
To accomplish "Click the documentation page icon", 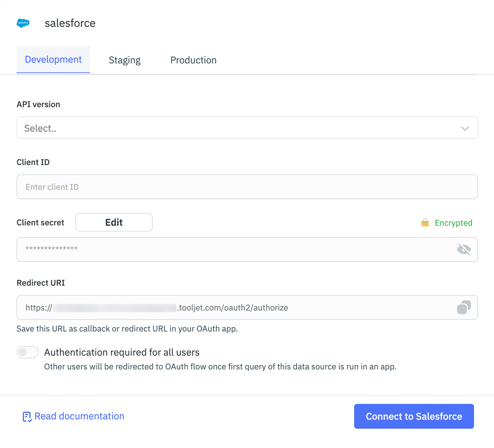I will [27, 416].
